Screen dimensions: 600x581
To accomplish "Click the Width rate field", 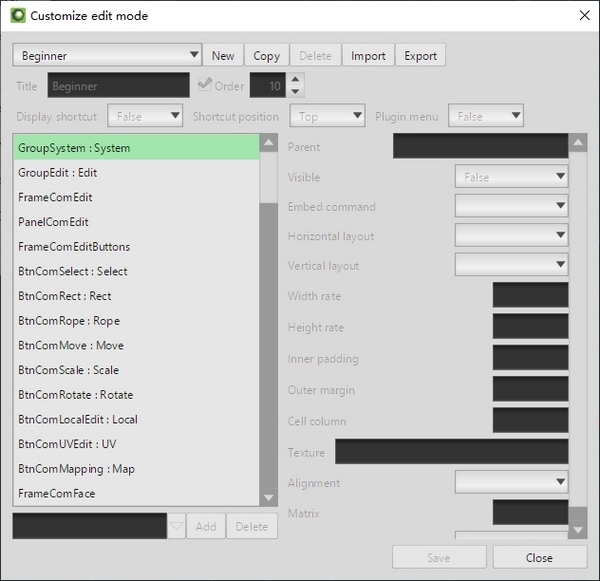I will (x=530, y=295).
